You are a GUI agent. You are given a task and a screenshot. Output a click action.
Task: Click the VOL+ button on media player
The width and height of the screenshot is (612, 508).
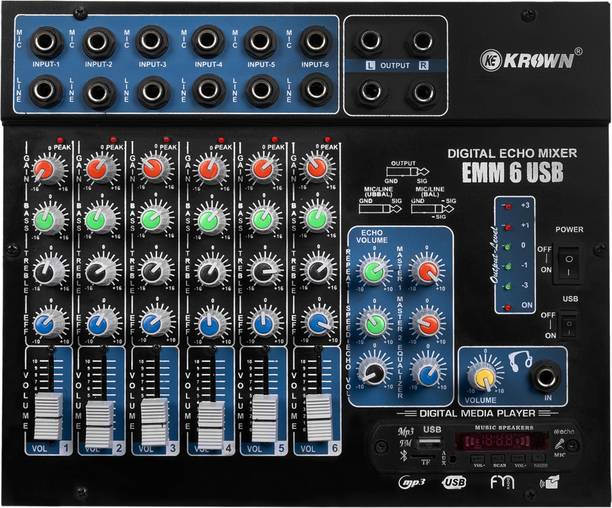point(518,459)
